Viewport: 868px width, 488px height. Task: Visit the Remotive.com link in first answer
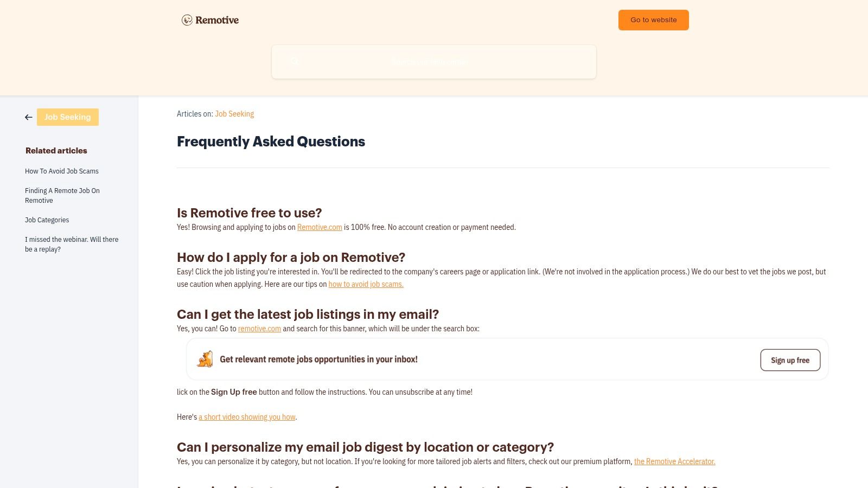coord(320,227)
